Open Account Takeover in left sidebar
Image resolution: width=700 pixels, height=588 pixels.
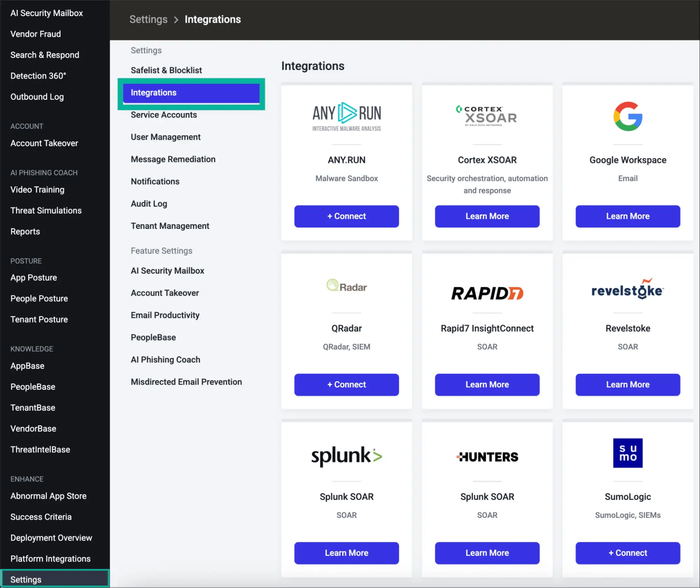coord(44,143)
